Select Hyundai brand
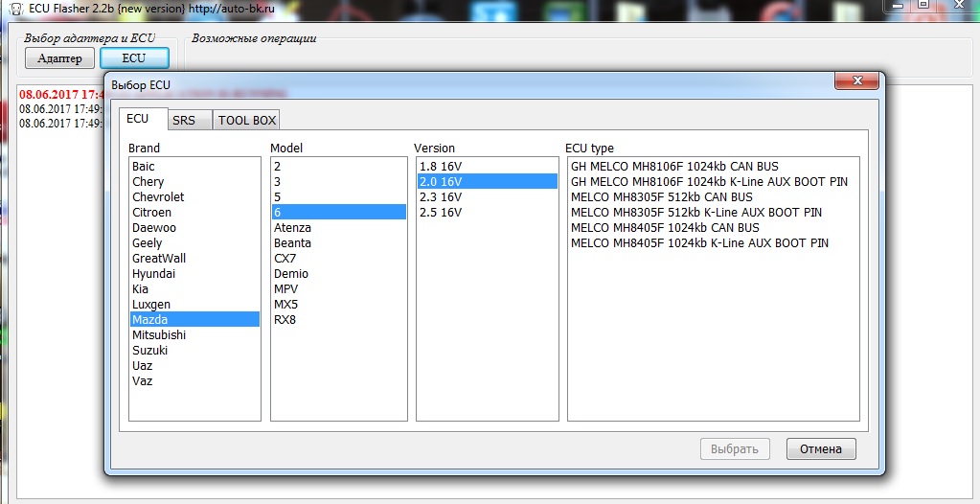The height and width of the screenshot is (504, 980). (194, 274)
